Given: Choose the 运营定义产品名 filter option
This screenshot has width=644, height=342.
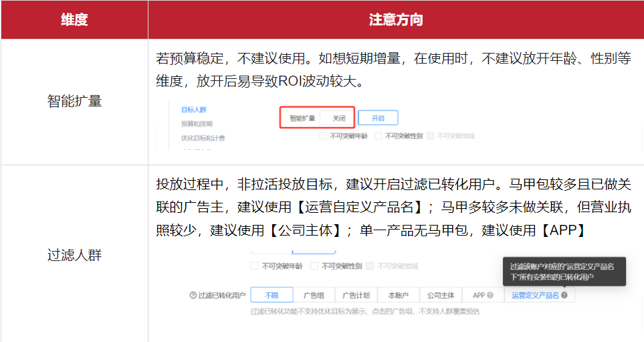Looking at the screenshot, I should click(x=539, y=295).
